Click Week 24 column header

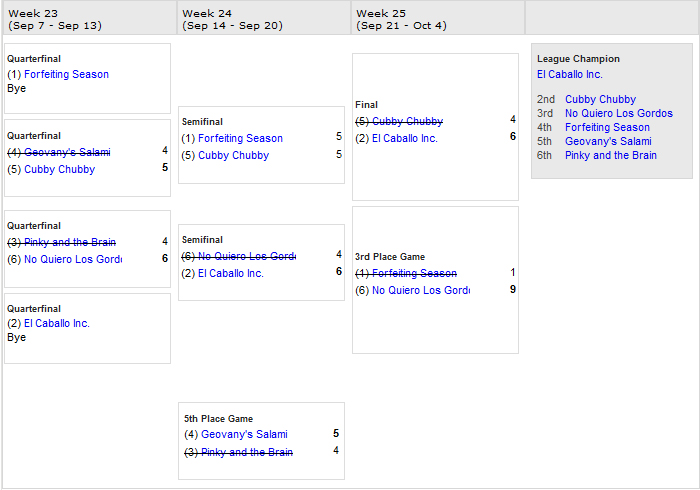point(264,18)
